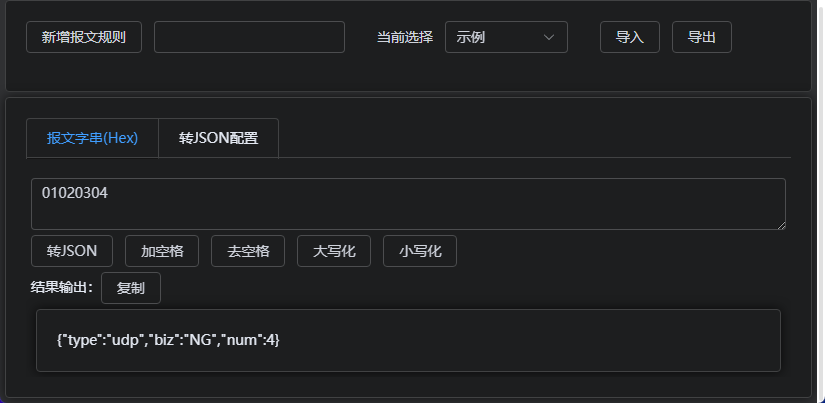Open the 转JSON配置 tab

click(x=218, y=138)
